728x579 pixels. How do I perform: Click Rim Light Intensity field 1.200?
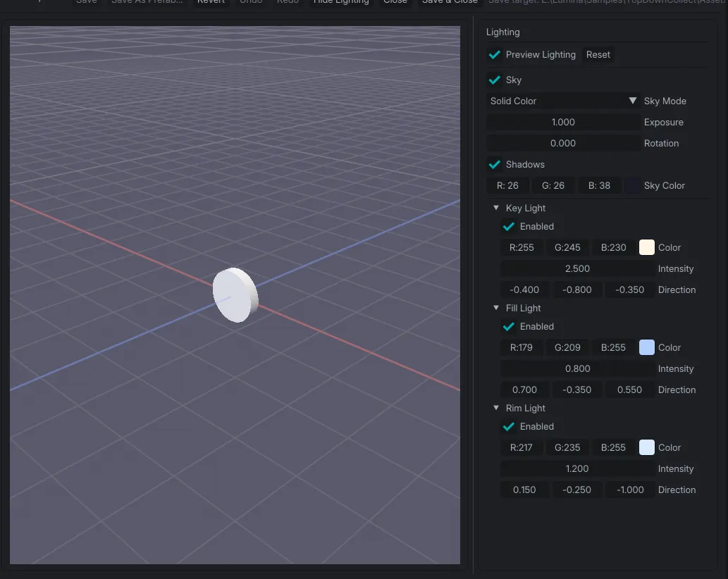pos(578,468)
